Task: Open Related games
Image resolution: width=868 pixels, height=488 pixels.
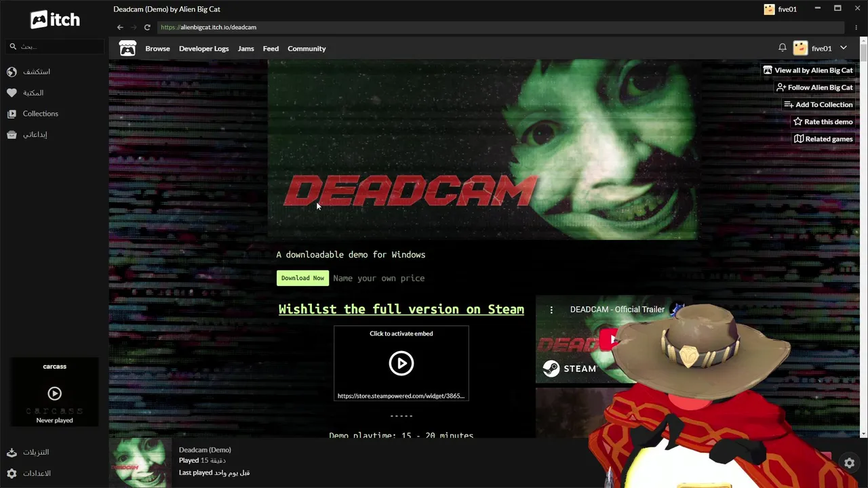Action: pyautogui.click(x=823, y=139)
